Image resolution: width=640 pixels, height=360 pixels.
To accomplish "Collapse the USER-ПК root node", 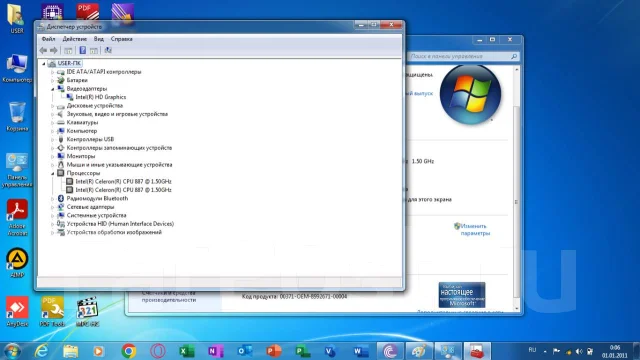I will coord(44,64).
